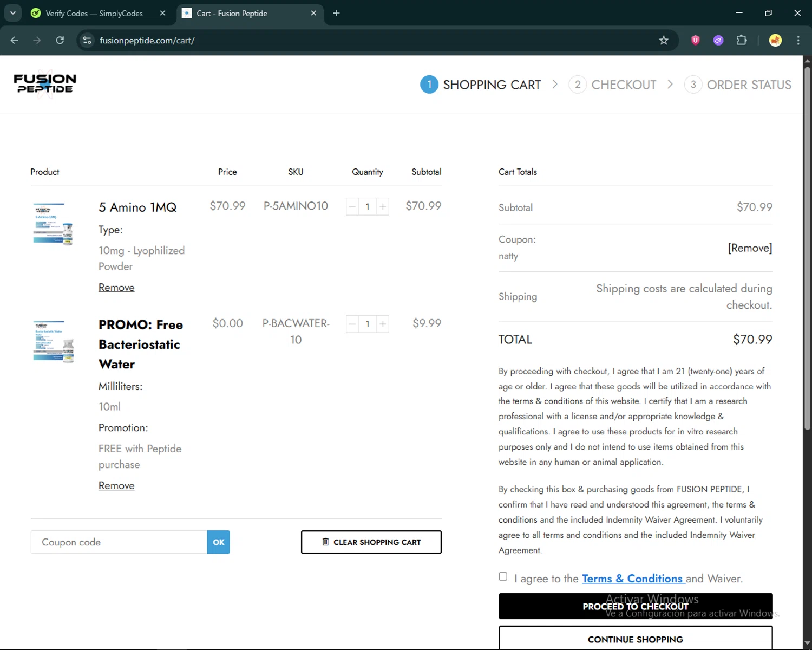Click the address bar URL fusionpeptide.com/cart/

tap(147, 40)
